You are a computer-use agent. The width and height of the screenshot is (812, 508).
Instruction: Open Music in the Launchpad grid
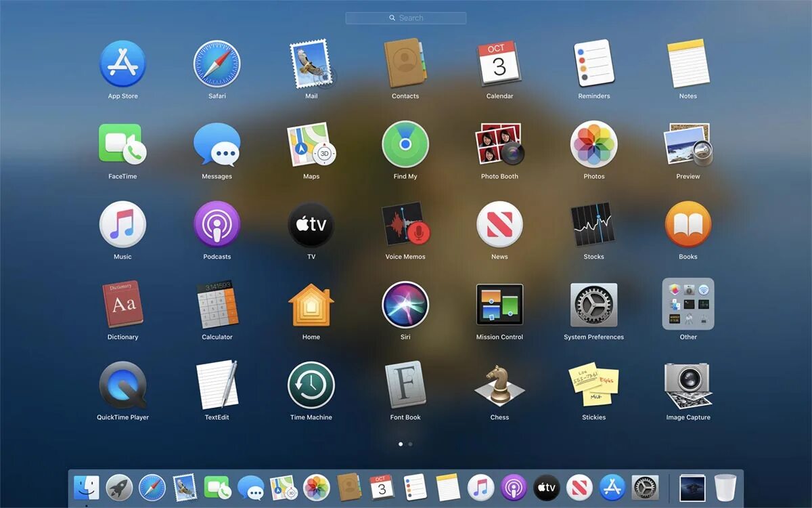(x=122, y=225)
